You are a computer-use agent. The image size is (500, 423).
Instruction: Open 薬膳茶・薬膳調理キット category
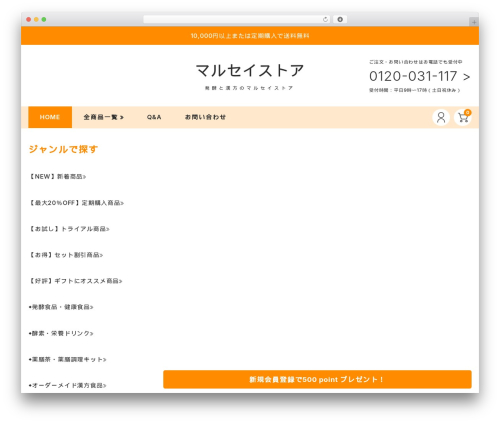coord(68,359)
